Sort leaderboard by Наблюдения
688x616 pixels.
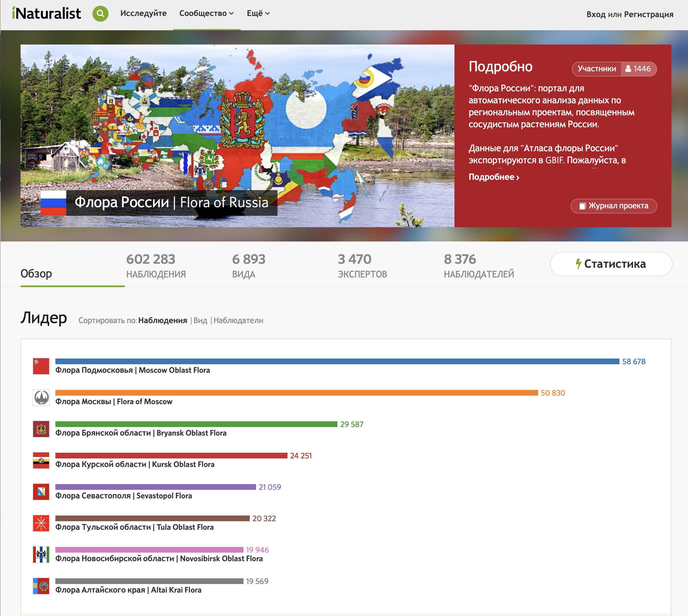click(x=162, y=320)
